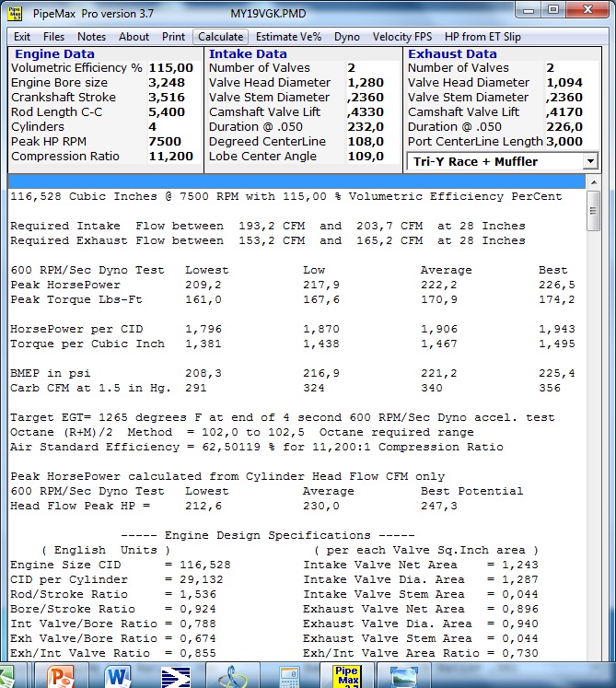Switch to PipeMax 3.7 taskbar button
The image size is (616, 688).
tap(347, 676)
